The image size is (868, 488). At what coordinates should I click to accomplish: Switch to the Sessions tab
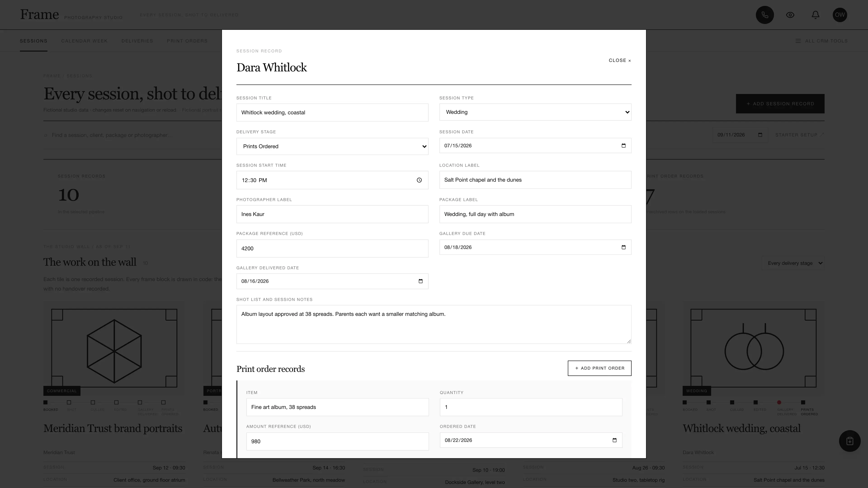point(33,41)
